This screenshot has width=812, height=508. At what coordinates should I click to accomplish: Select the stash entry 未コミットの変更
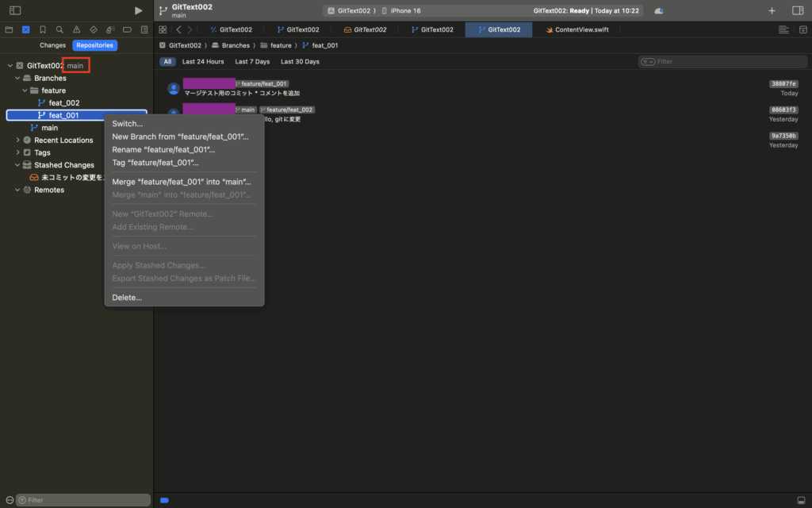(x=67, y=177)
